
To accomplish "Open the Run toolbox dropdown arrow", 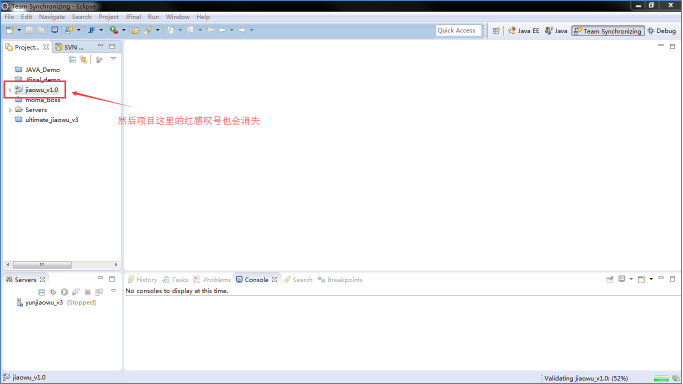I will point(123,30).
